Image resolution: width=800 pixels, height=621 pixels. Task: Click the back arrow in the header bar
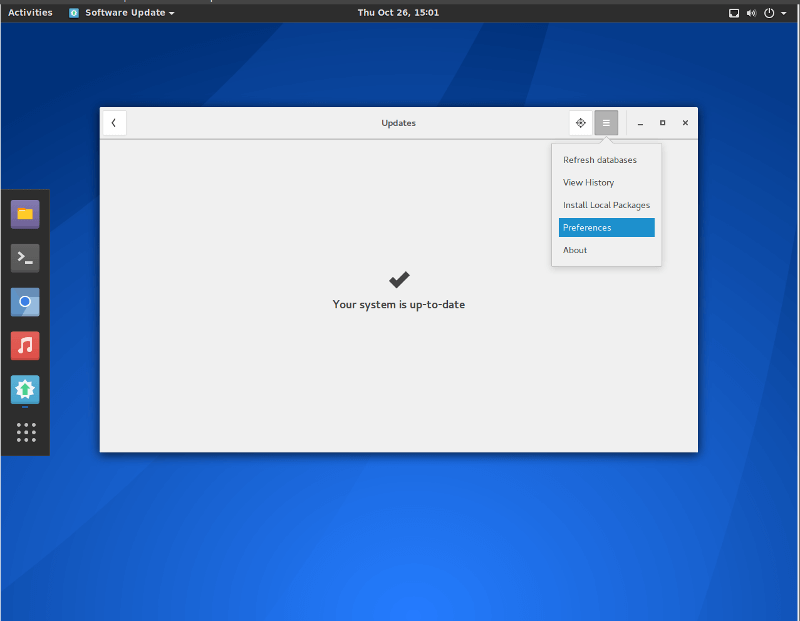click(113, 122)
